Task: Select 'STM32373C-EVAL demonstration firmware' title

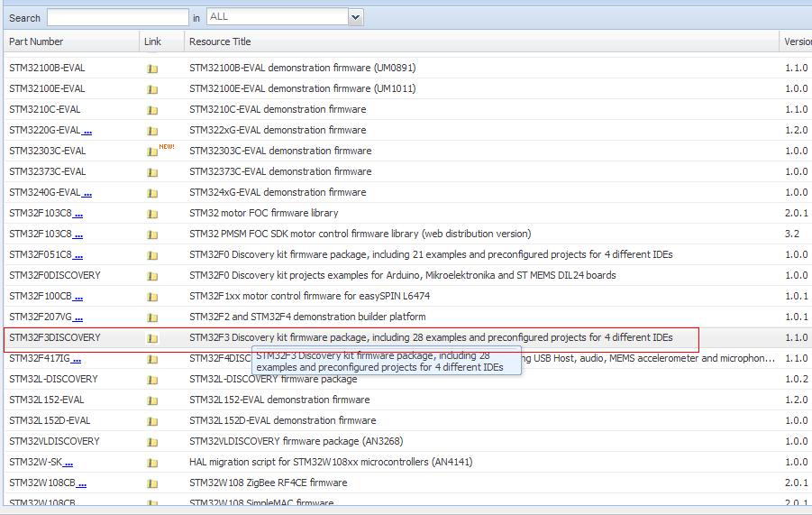Action: point(280,171)
